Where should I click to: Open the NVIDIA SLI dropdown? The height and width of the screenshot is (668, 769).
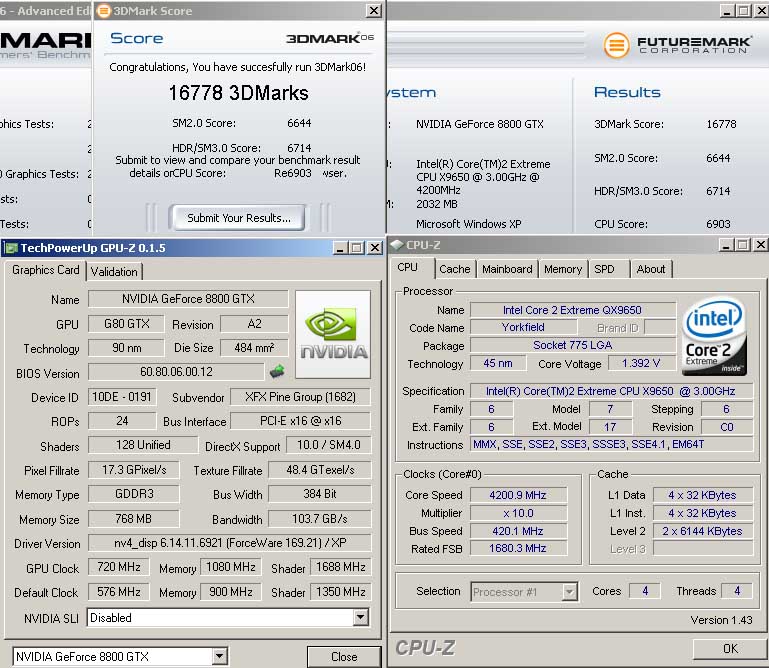pos(361,617)
